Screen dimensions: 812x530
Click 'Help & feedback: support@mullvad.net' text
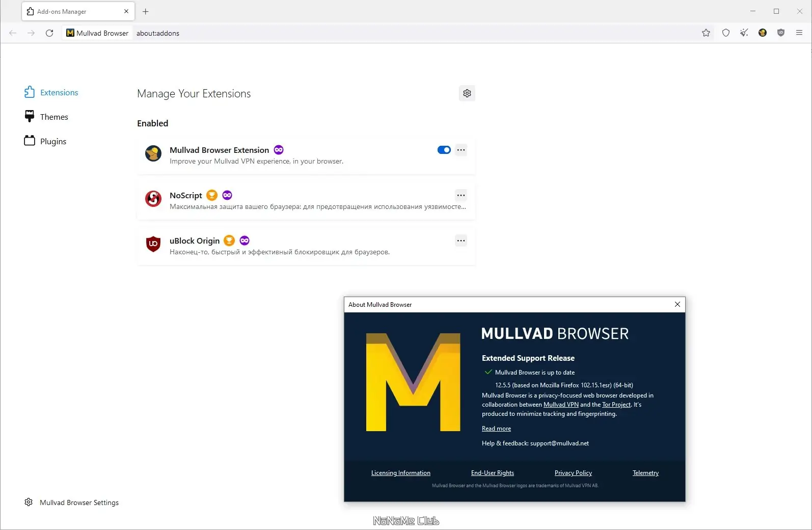[535, 443]
